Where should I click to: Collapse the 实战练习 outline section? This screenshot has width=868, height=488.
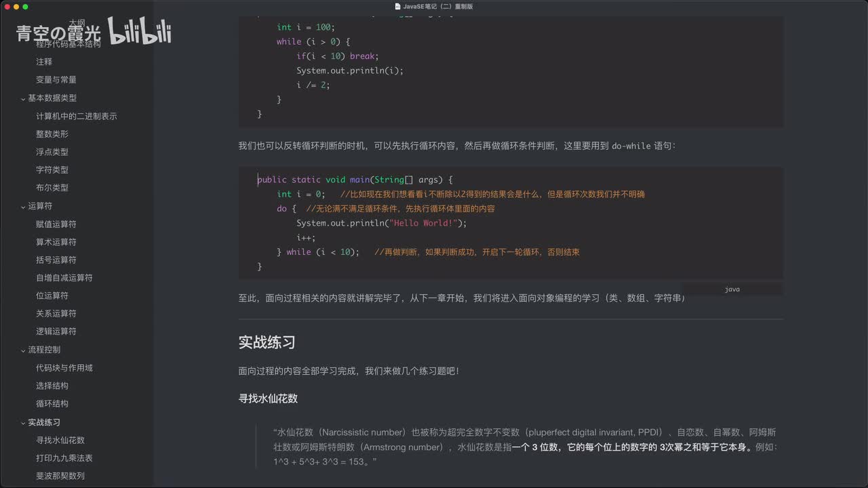[23, 423]
